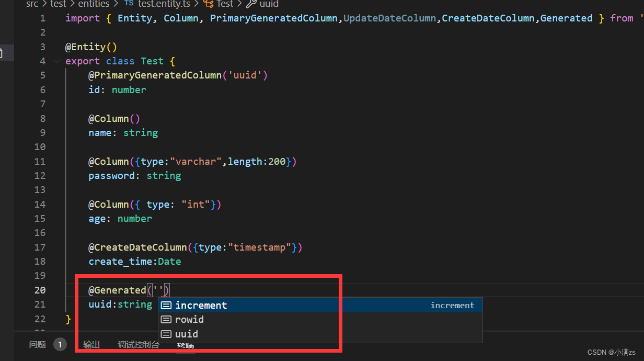
Task: Click the problems count badge '1'
Action: click(x=60, y=344)
